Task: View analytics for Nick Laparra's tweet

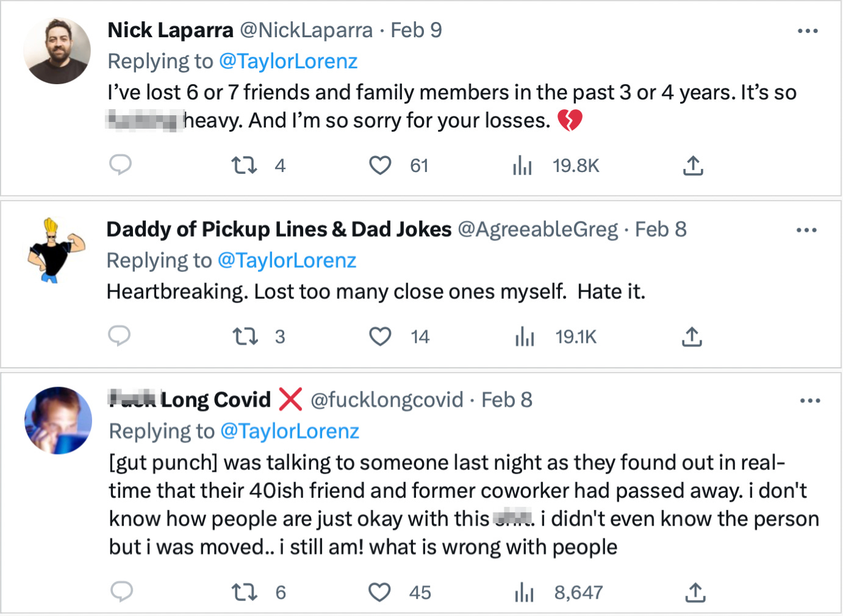Action: [523, 165]
